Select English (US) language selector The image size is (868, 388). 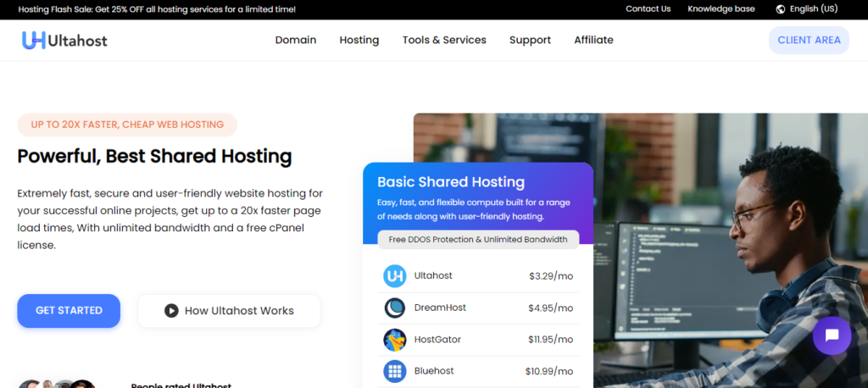807,8
